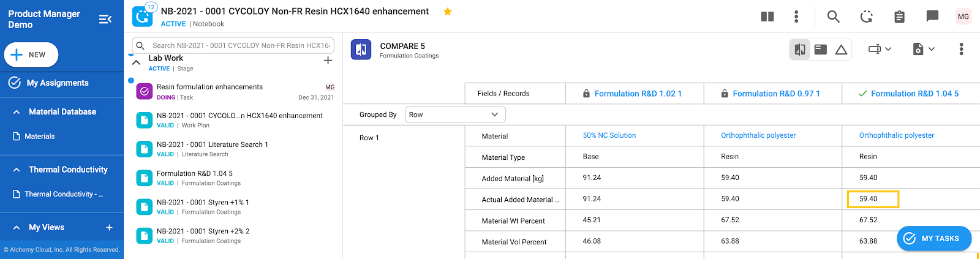This screenshot has height=259, width=980.
Task: Open global search magnifier in top bar
Action: coord(833,17)
